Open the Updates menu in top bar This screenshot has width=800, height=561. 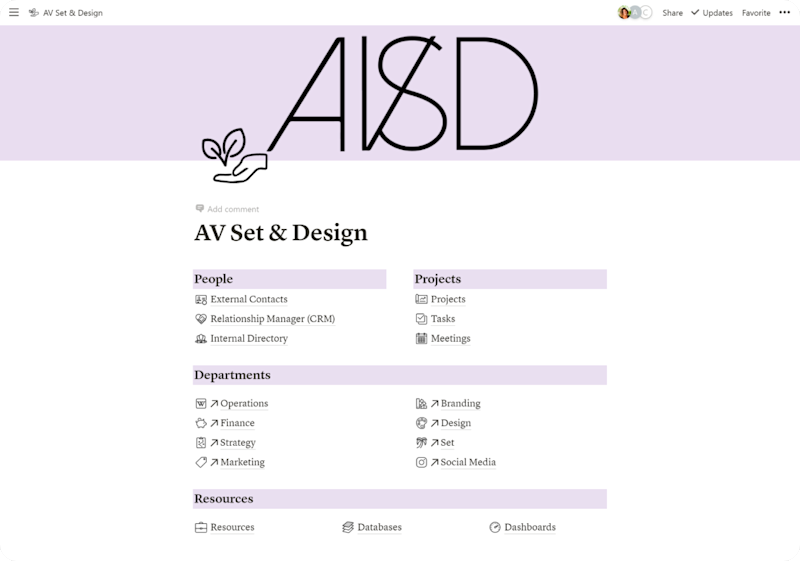(x=712, y=13)
